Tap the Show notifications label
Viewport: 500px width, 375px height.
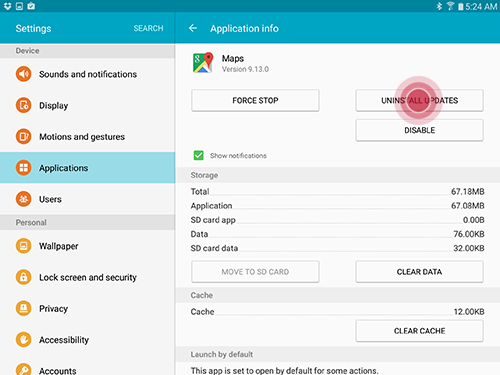pos(238,156)
